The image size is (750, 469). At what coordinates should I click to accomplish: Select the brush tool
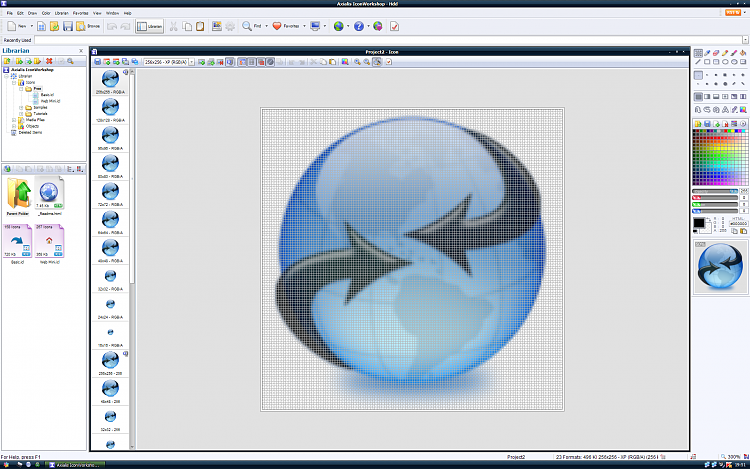tap(734, 53)
